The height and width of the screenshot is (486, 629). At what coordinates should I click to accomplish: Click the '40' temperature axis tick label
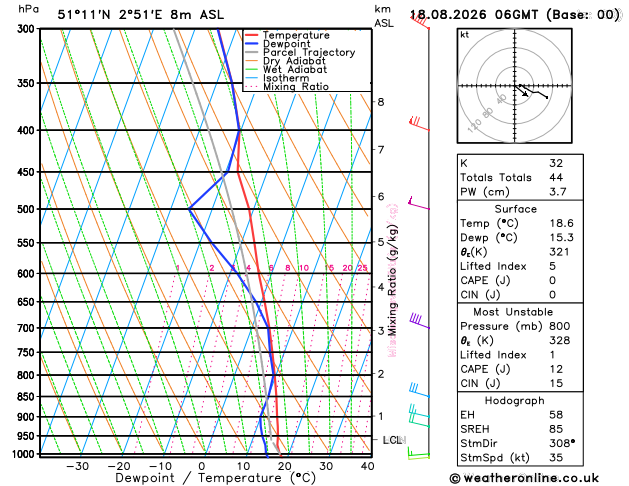click(x=367, y=466)
